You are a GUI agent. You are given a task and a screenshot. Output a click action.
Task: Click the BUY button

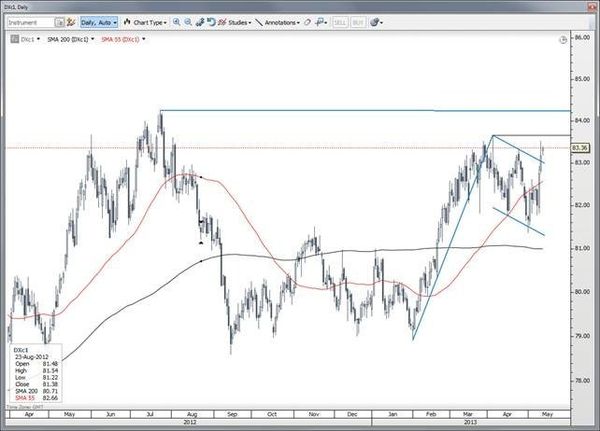point(358,23)
